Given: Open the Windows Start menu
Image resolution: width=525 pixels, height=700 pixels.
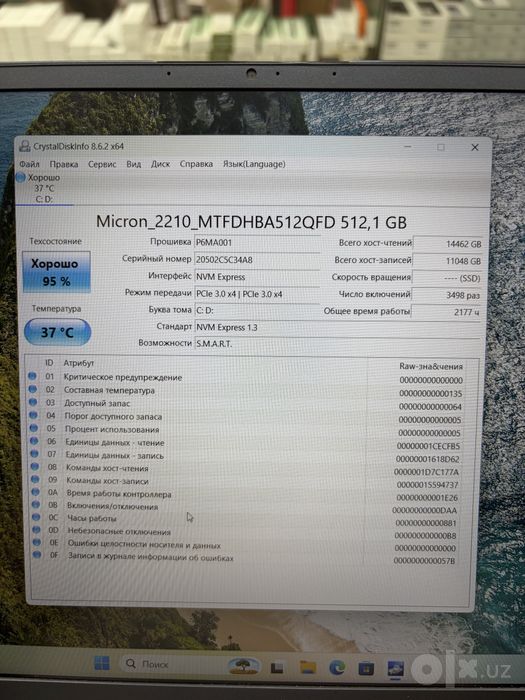Looking at the screenshot, I should pyautogui.click(x=102, y=663).
